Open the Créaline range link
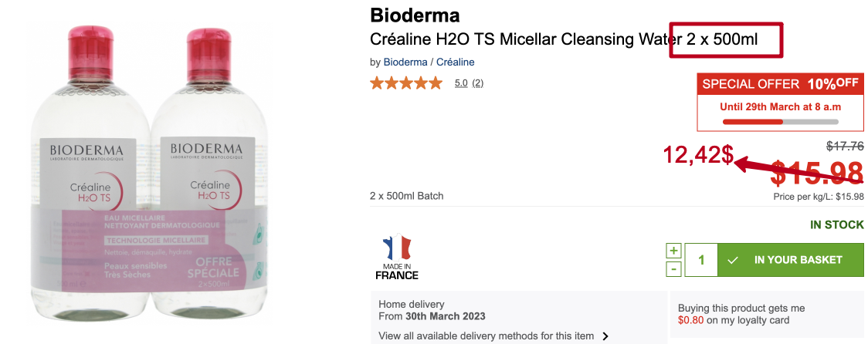The height and width of the screenshot is (344, 868). point(456,62)
